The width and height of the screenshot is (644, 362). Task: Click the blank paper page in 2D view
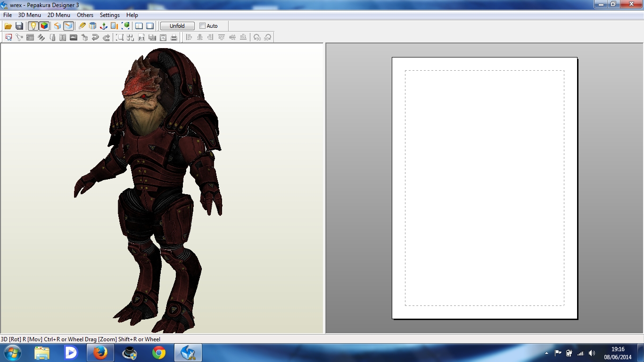coord(485,188)
